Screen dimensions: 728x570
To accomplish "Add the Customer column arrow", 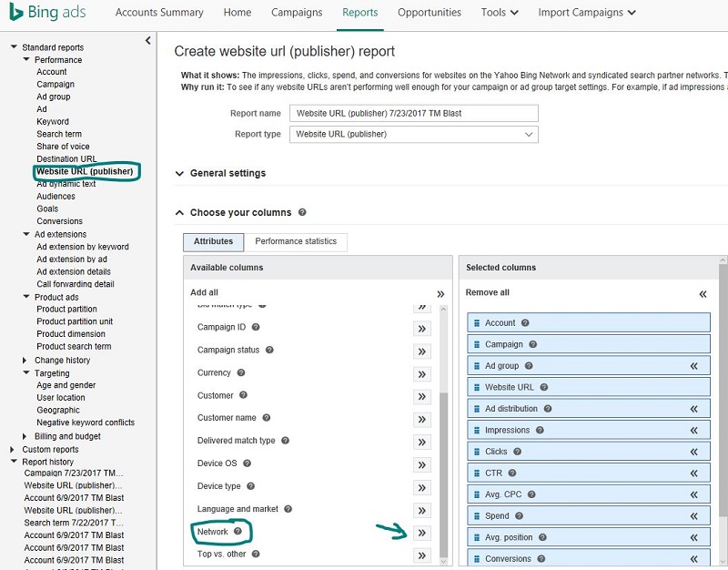I will pyautogui.click(x=421, y=397).
